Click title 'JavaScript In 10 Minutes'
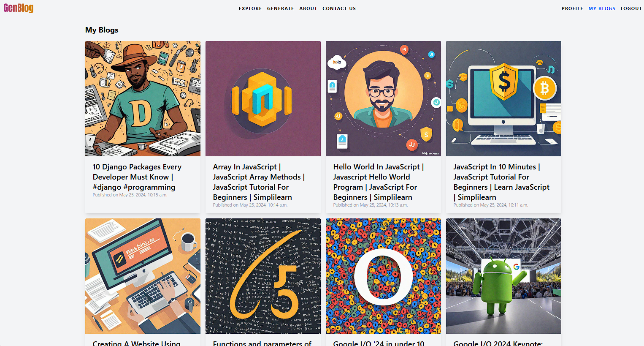Screen dimensions: 644x346 point(501,182)
